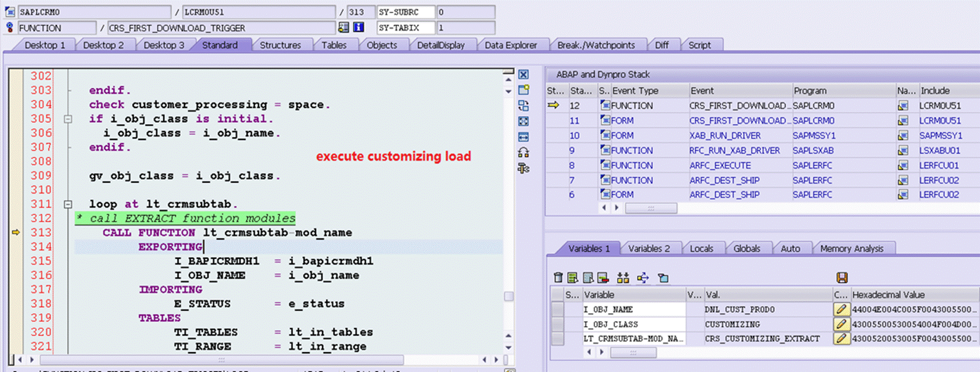
Task: Open the tool services (headphones) icon
Action: click(524, 152)
